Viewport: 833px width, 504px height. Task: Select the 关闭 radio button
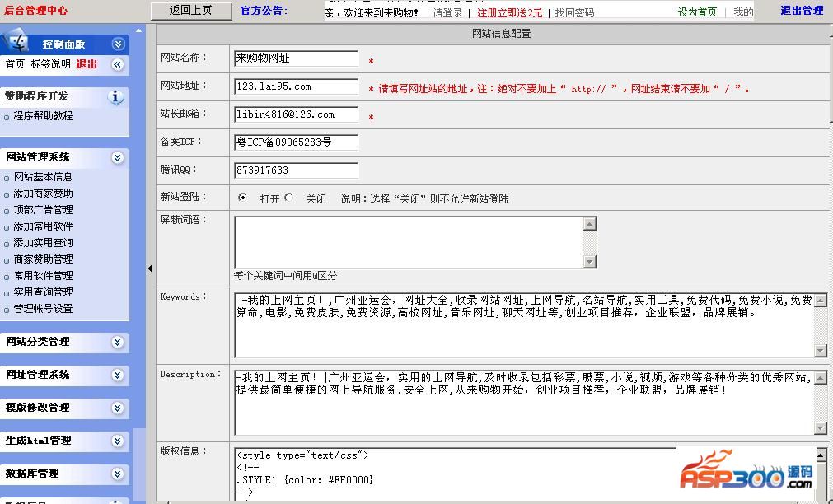click(x=288, y=198)
